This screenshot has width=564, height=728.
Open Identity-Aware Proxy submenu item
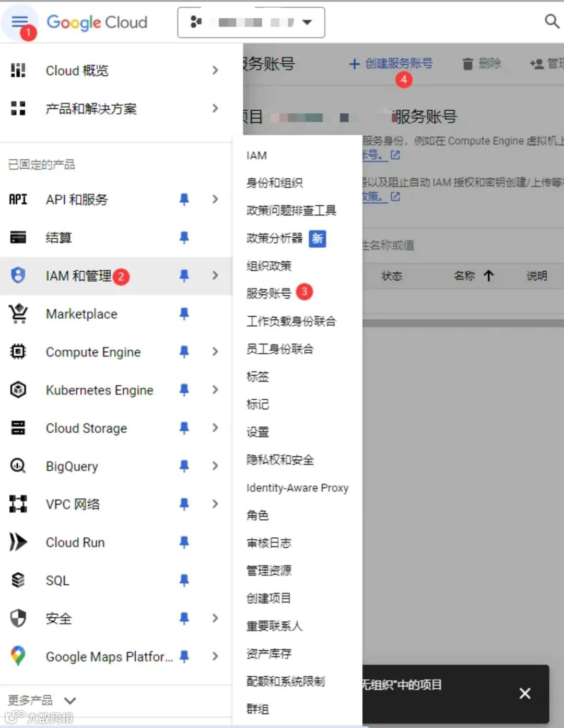(297, 488)
